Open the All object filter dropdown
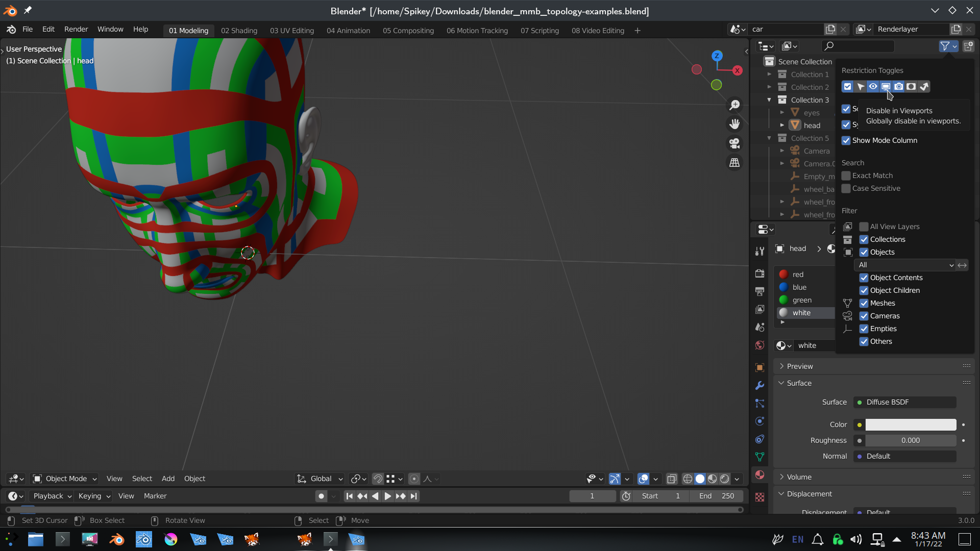 (905, 265)
